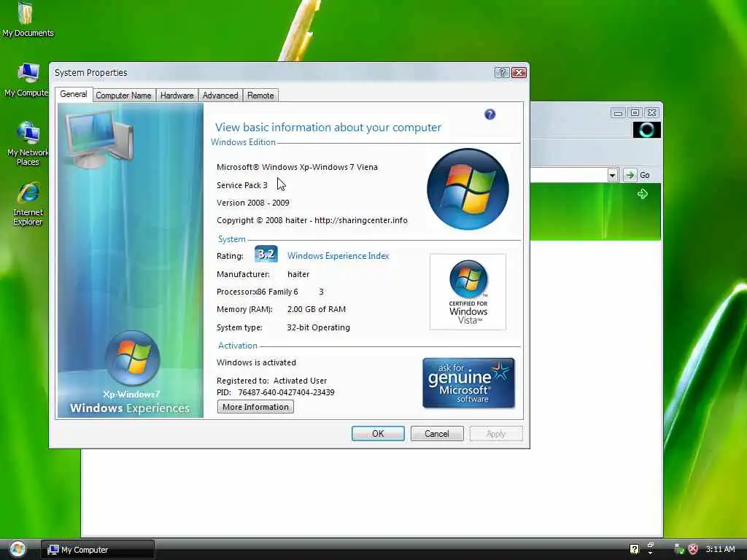
Task: Click 'x86 Family 6' processor text
Action: click(x=276, y=292)
